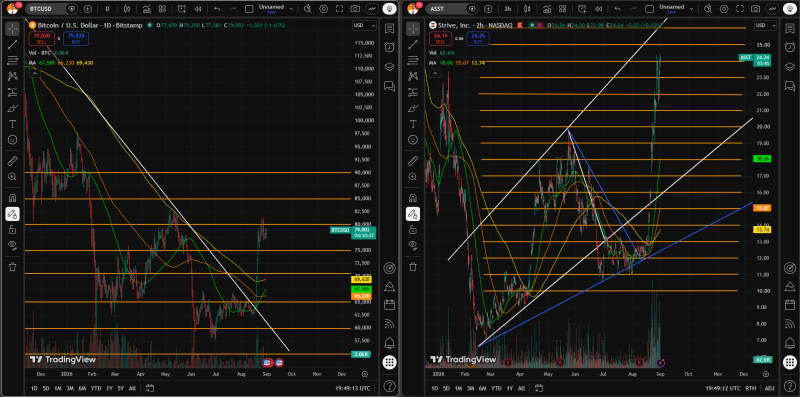Select the trend line tool in left BTC toolbar
This screenshot has width=800, height=397.
[13, 44]
